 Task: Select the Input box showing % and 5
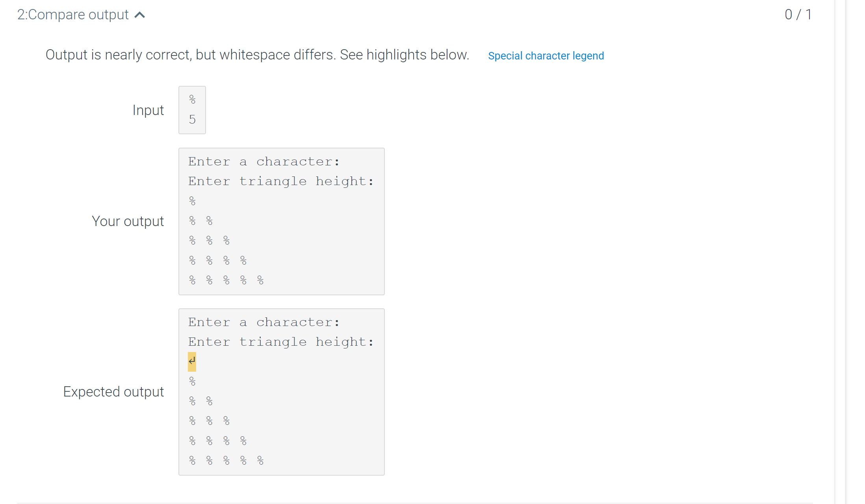192,110
